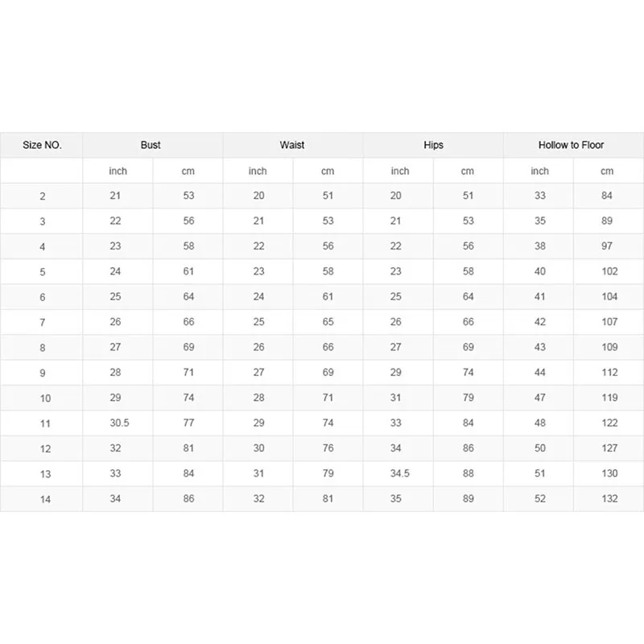Click the 102 cm hollow-to-floor cell
This screenshot has width=644, height=644.
[609, 271]
